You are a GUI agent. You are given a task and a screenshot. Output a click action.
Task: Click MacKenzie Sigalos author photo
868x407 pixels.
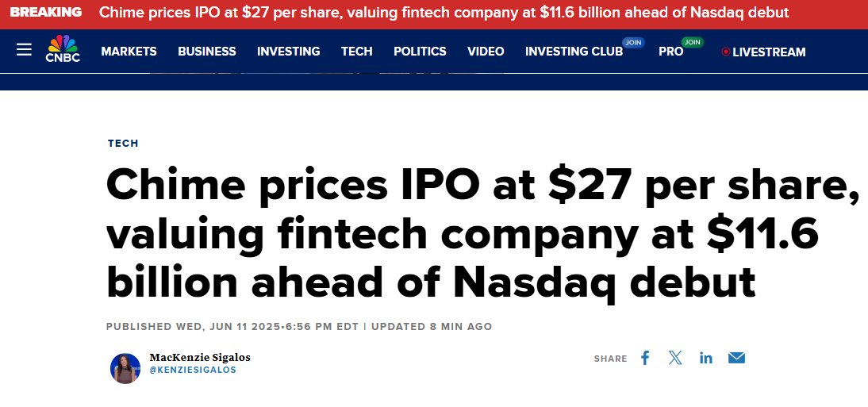click(125, 368)
